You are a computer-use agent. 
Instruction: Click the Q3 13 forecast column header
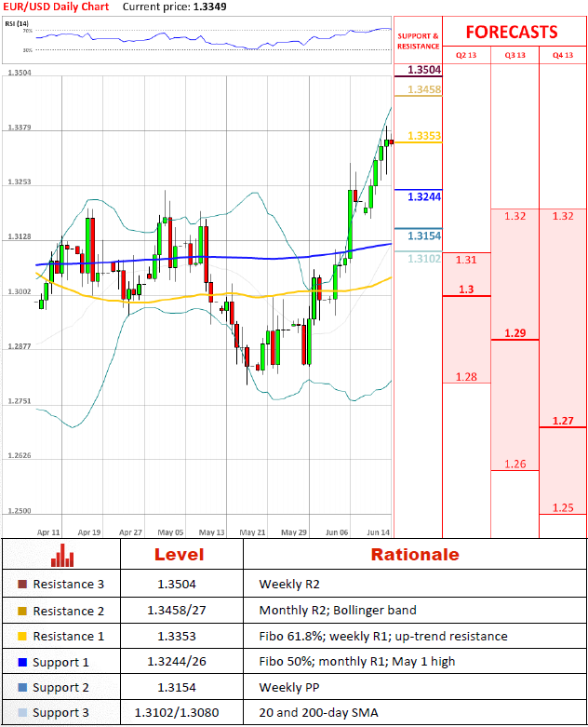pyautogui.click(x=514, y=55)
